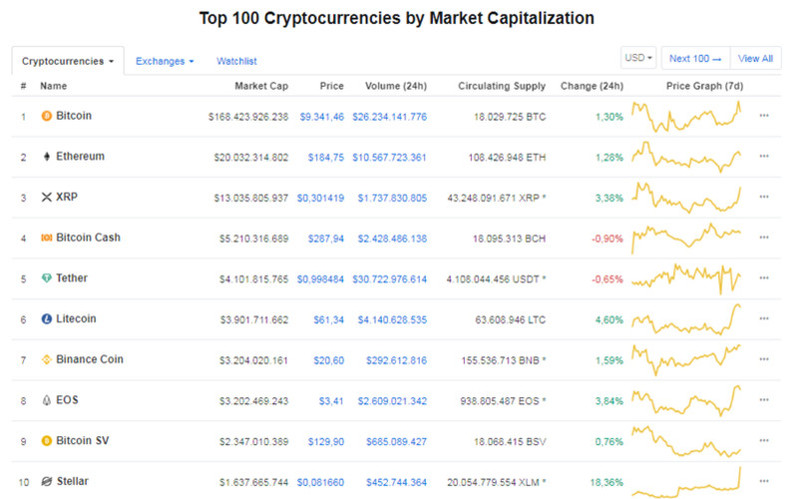
Task: Switch to the Watchlist tab
Action: pos(237,61)
